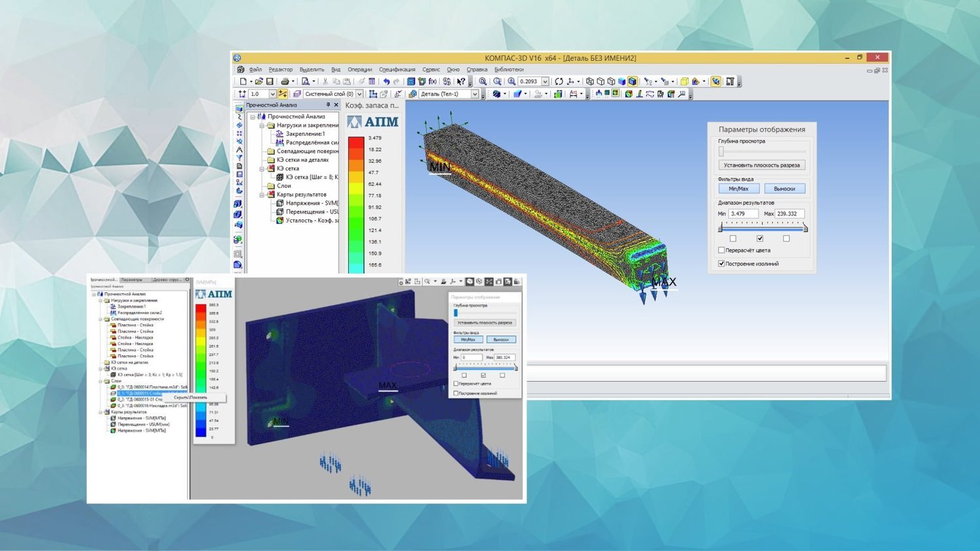
Task: Choose Скрыть\Показать in the context menu
Action: click(191, 398)
